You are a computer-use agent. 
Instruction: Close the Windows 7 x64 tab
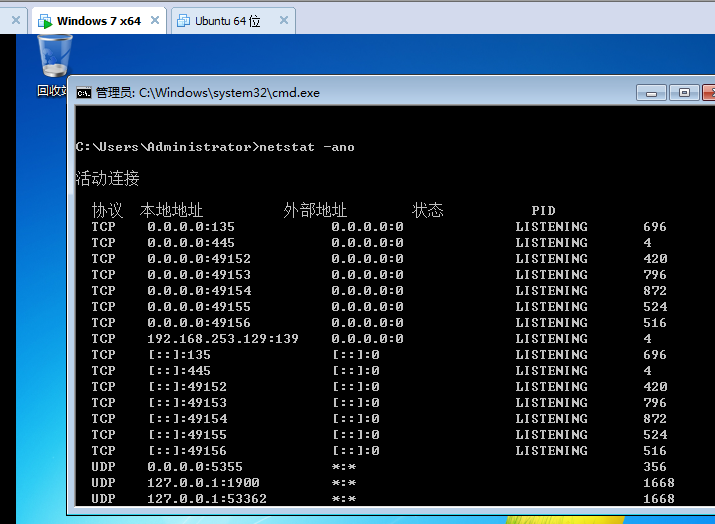[155, 21]
